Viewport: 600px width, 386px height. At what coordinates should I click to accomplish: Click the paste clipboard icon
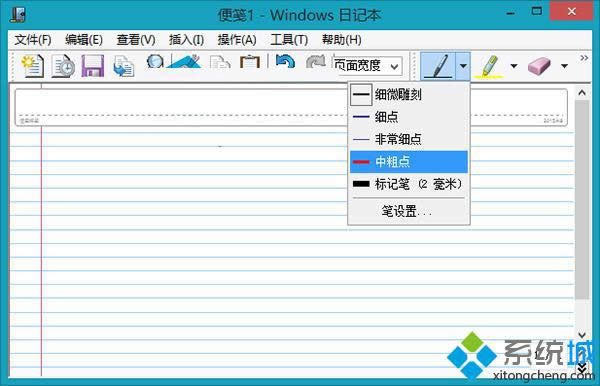pos(249,62)
